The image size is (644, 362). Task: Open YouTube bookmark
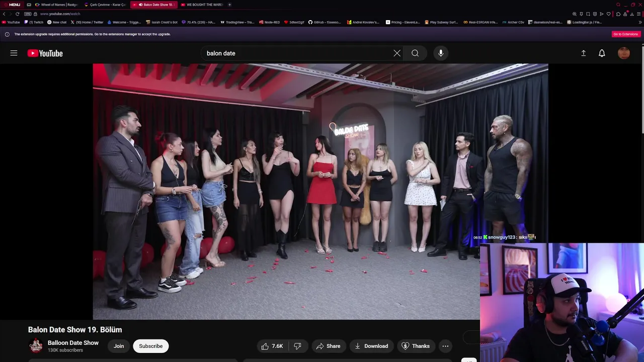point(11,22)
